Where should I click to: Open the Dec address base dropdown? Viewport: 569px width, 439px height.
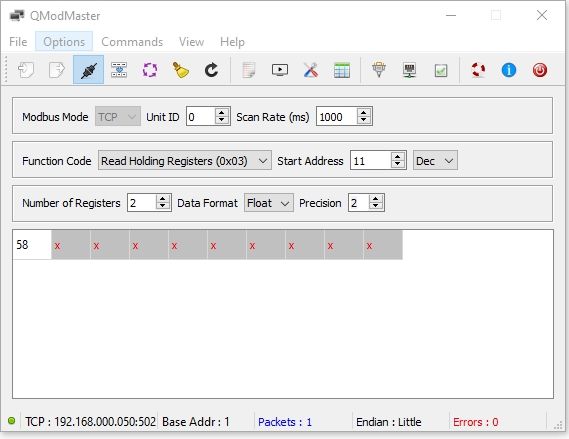tap(435, 160)
